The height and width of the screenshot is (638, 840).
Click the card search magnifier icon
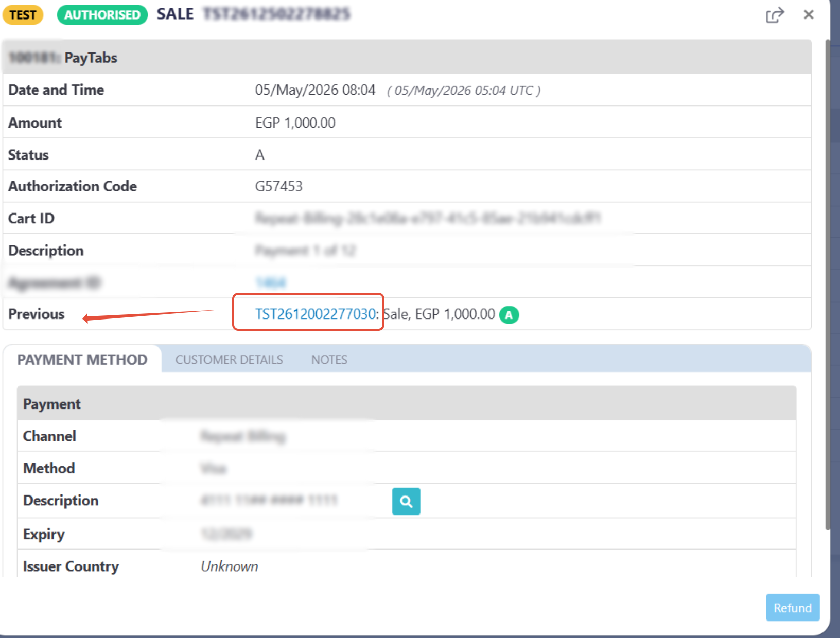[x=406, y=501]
